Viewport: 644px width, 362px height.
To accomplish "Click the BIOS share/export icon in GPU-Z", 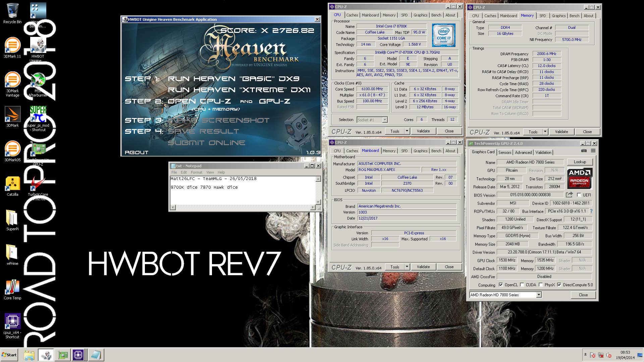I will tap(569, 195).
